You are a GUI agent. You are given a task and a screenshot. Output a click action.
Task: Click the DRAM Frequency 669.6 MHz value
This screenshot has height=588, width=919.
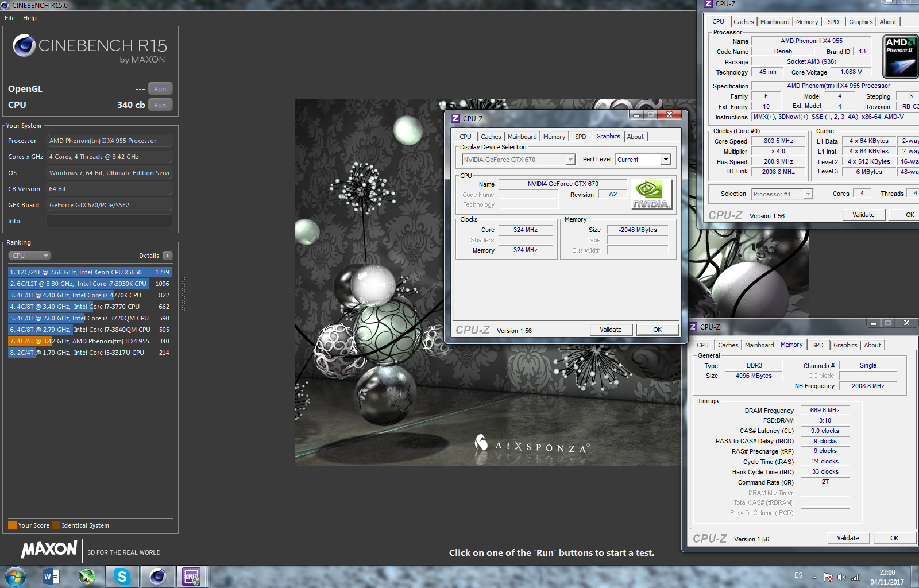[825, 410]
